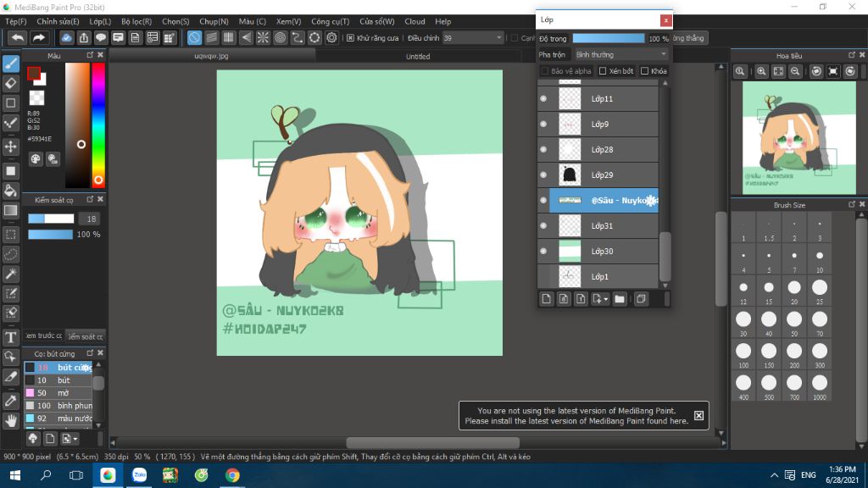Screen dimensions: 868x488
Task: Hide layer Lớp29
Action: tap(543, 175)
